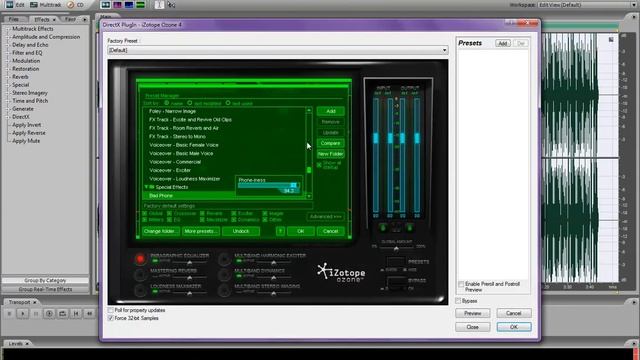
Task: Click play-to-end circle button in Transport
Action: [x=49, y=313]
